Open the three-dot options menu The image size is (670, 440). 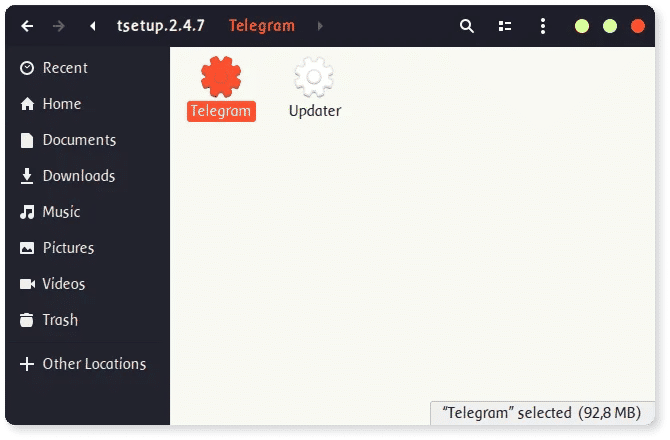[x=543, y=26]
